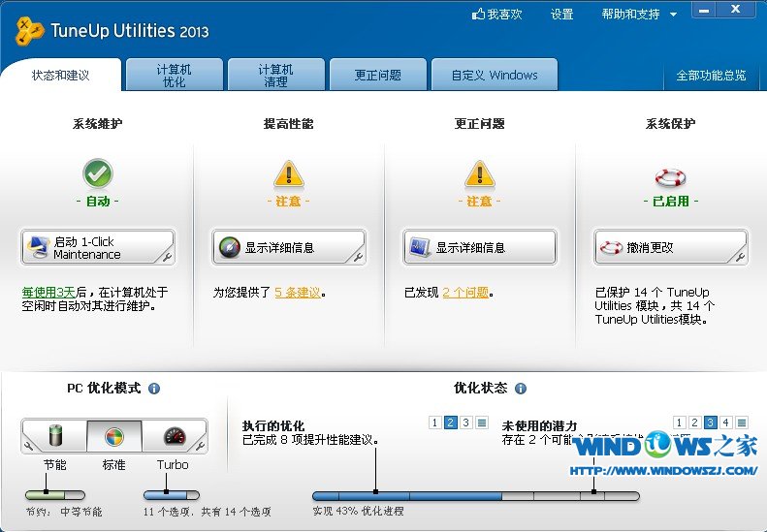The width and height of the screenshot is (767, 532).
Task: Open the 全部功能总览 overview
Action: (711, 76)
